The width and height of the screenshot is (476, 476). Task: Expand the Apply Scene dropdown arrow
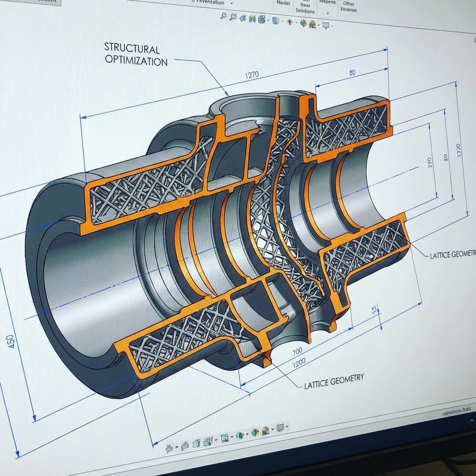[319, 24]
